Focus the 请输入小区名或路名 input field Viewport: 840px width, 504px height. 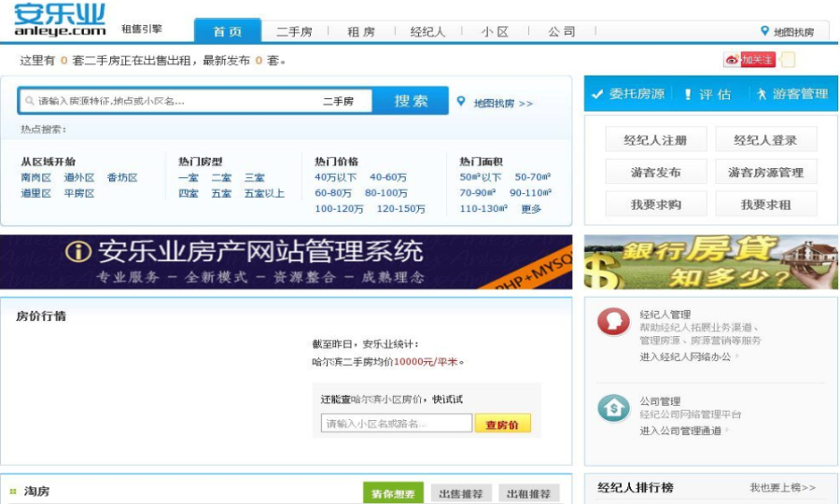(x=397, y=424)
